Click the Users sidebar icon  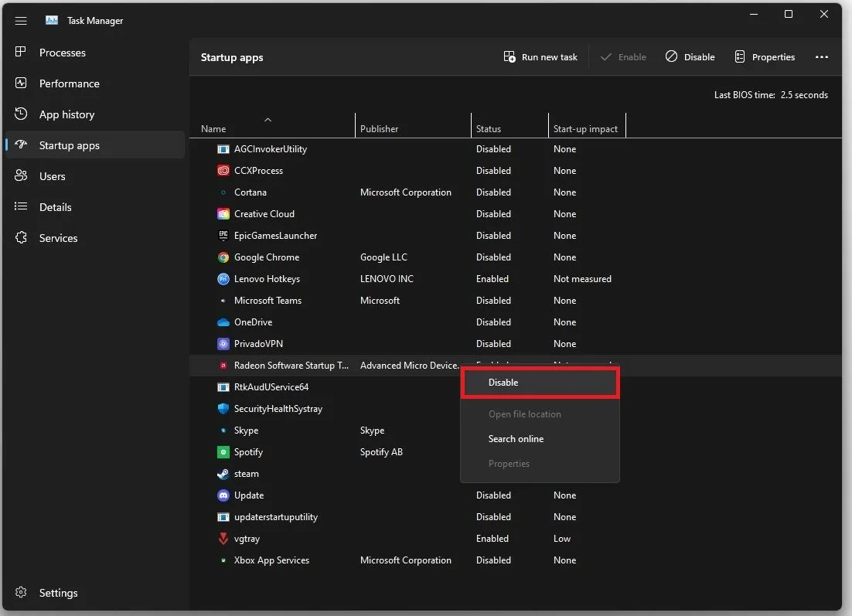tap(21, 175)
